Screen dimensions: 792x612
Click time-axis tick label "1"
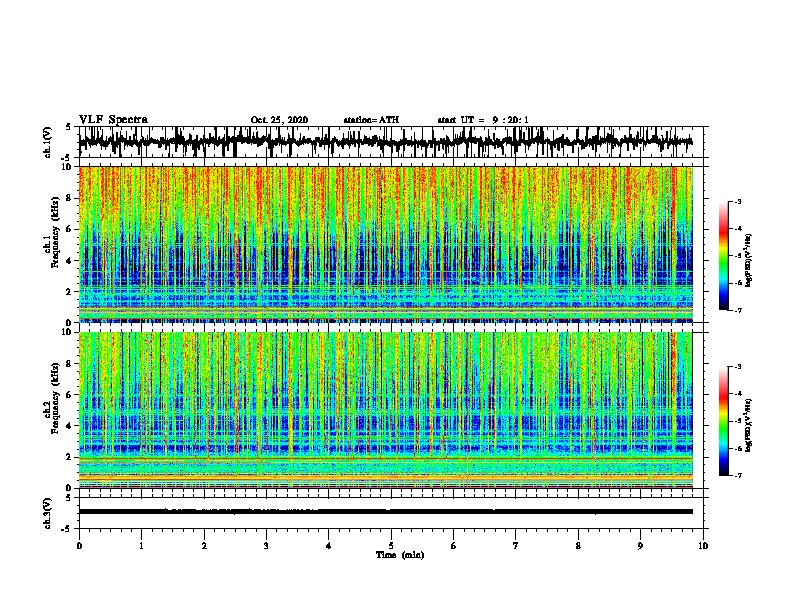(141, 546)
